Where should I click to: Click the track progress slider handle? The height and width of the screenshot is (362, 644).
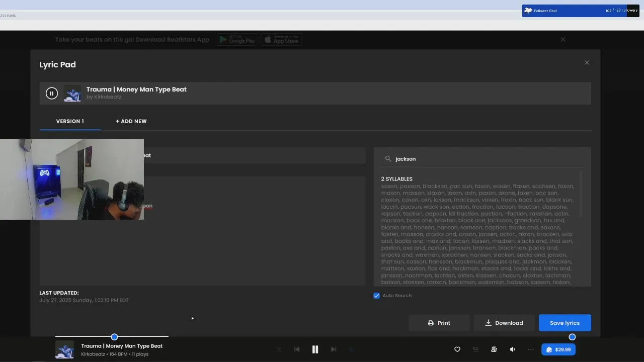[114, 337]
